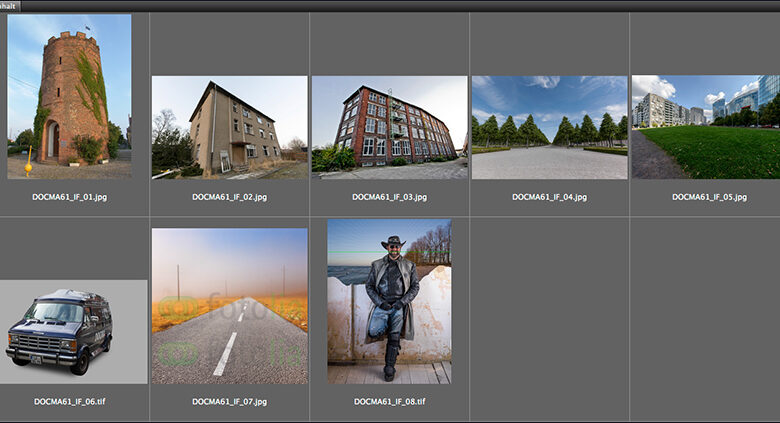780x423 pixels.
Task: Select the green lawn cityscape thumbnail DOCMA61_IF_05
Action: click(x=706, y=127)
